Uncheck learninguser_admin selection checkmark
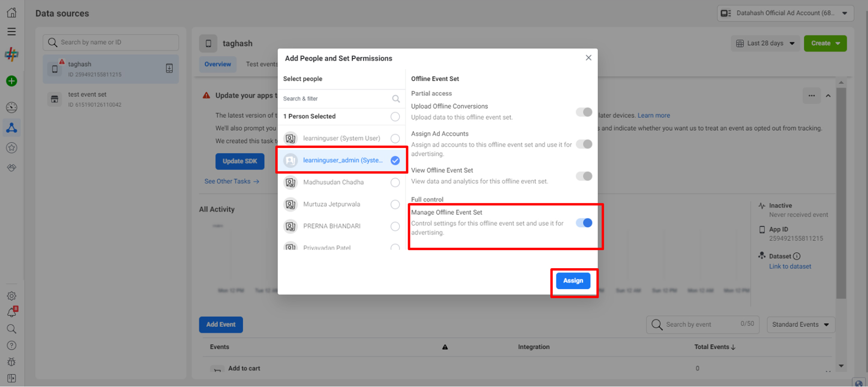The image size is (868, 387). tap(395, 160)
